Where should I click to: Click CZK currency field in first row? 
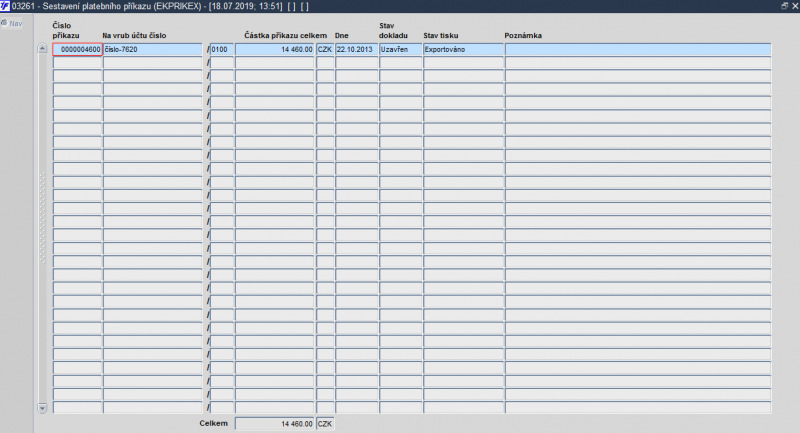click(325, 49)
